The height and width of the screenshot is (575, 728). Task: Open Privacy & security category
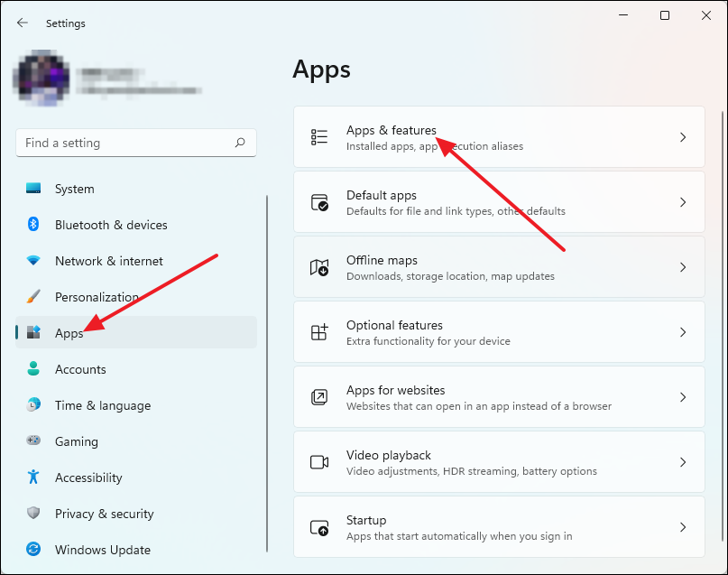pyautogui.click(x=136, y=514)
